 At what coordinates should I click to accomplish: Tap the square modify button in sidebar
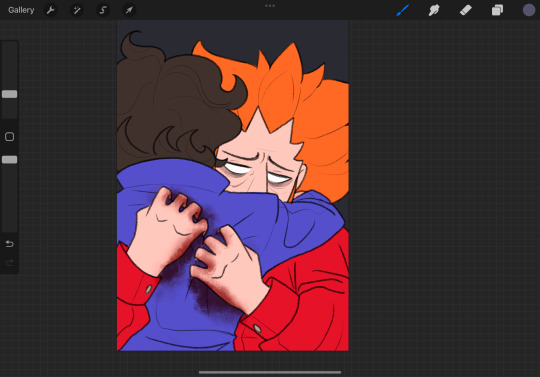coord(9,137)
